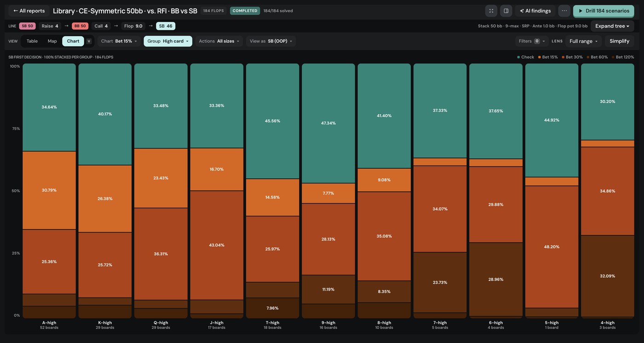Select the BB 50 line chip
This screenshot has height=343, width=644.
pos(80,26)
